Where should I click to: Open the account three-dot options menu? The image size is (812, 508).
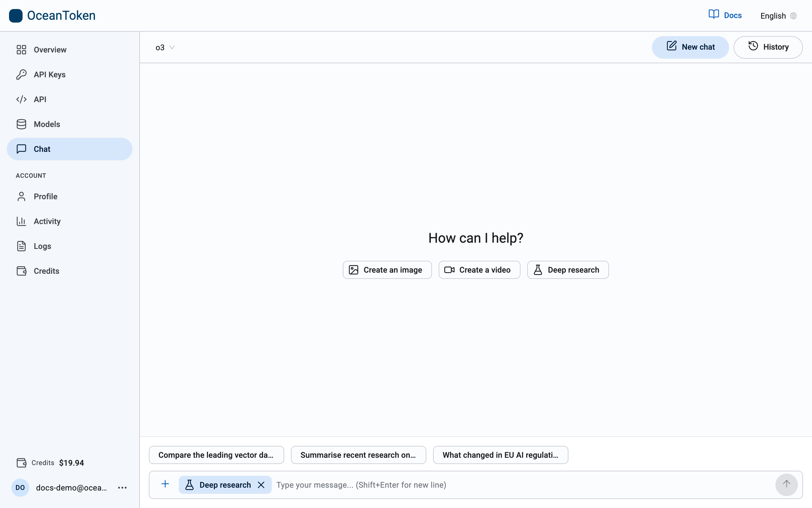click(122, 487)
